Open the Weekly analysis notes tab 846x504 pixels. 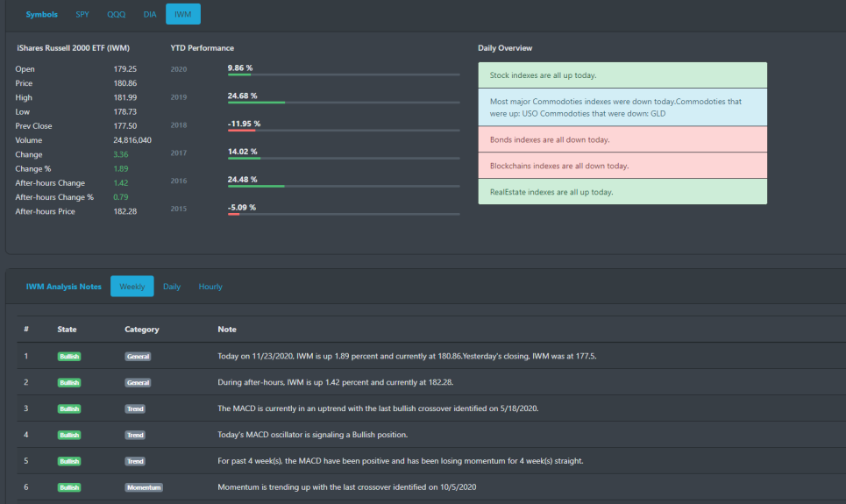pos(132,287)
